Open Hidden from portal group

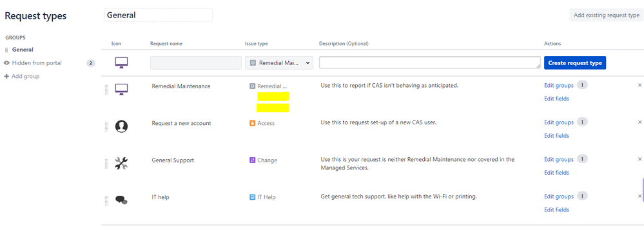tap(37, 63)
